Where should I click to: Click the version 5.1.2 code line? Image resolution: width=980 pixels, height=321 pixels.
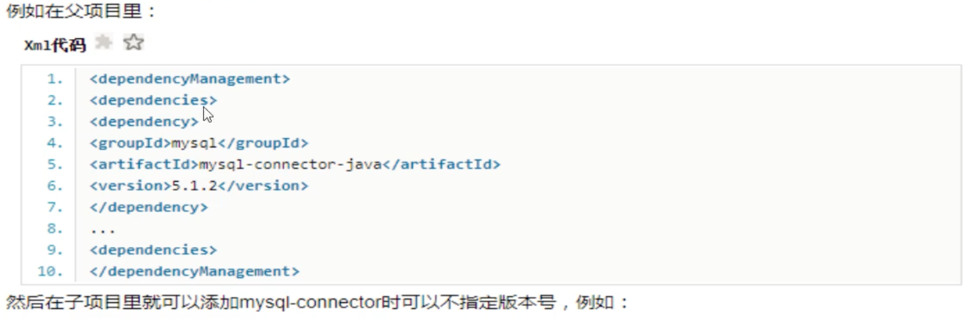click(x=199, y=186)
